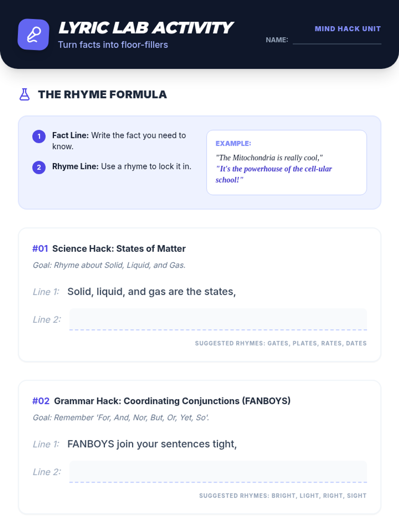Click the Lyric Lab Activity title
Viewport: 399px width, 532px height.
(x=146, y=28)
